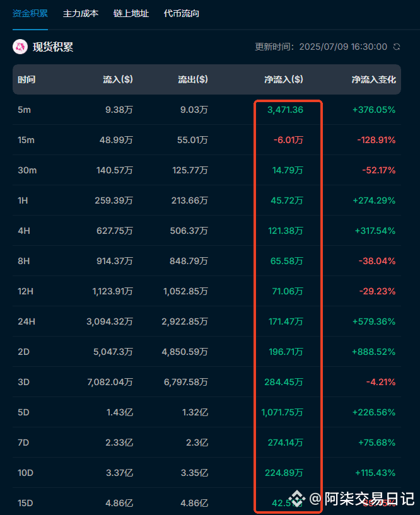Click the 10D outflow value 3.35亿
This screenshot has height=515, width=420.
click(x=195, y=473)
